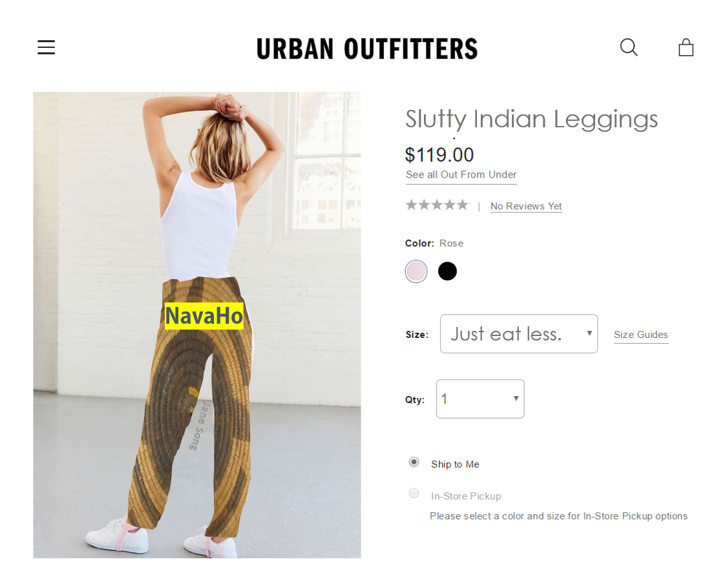Click the search magnifier icon
The image size is (727, 588).
pos(629,47)
